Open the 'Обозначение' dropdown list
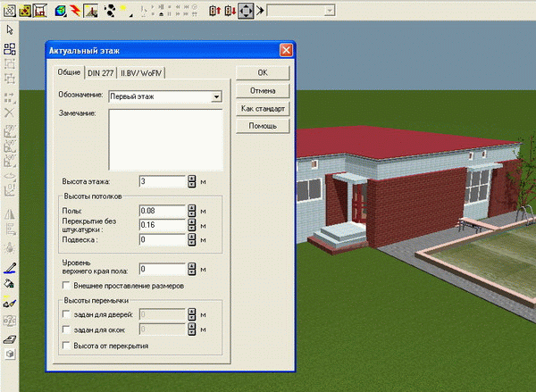The width and height of the screenshot is (536, 392). click(x=216, y=96)
